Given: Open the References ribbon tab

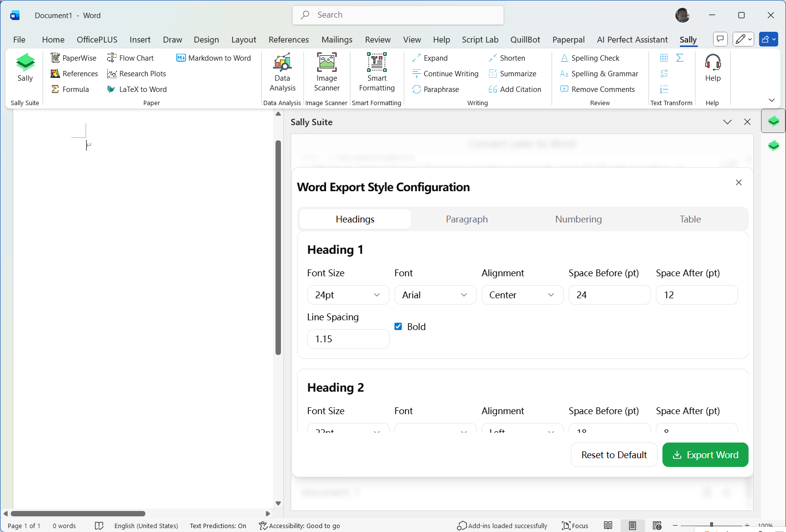Looking at the screenshot, I should pyautogui.click(x=289, y=40).
